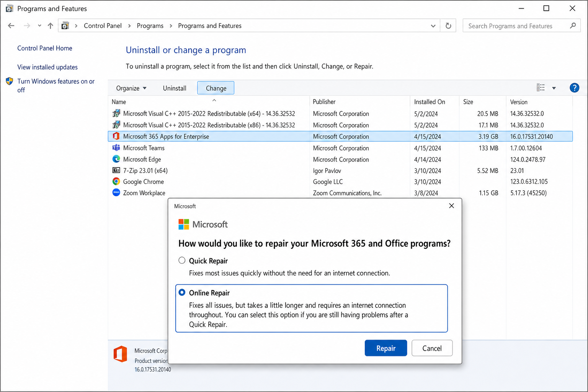Image resolution: width=588 pixels, height=392 pixels.
Task: Click the Microsoft Teams icon
Action: pos(116,148)
